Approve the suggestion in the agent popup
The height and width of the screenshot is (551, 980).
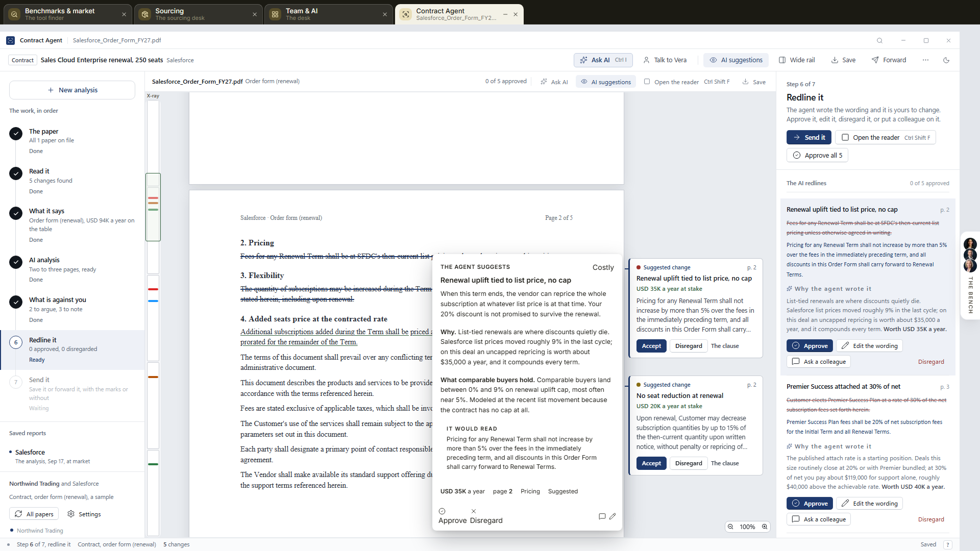coord(452,516)
